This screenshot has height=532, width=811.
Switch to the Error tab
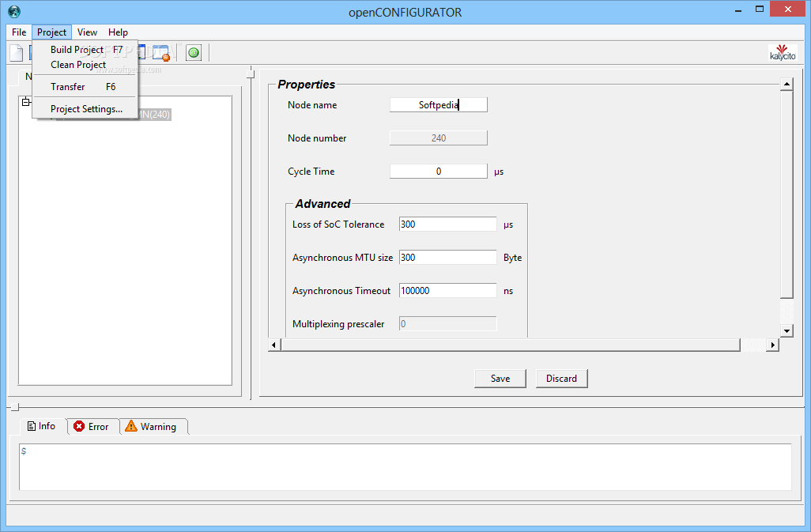[x=92, y=427]
